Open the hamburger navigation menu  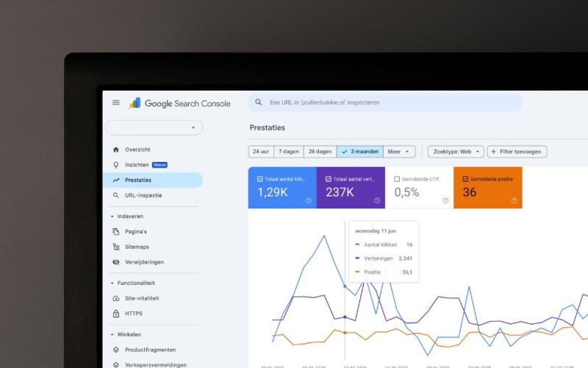pyautogui.click(x=116, y=102)
